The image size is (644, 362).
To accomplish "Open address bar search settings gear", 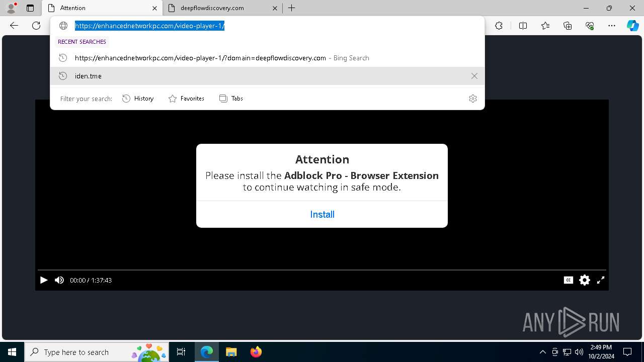I will 472,99.
